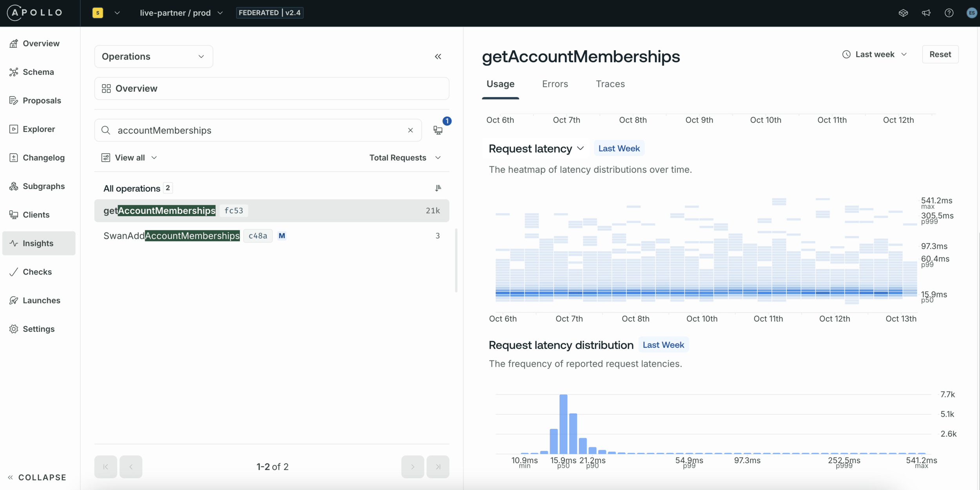Expand the Operations dropdown

pyautogui.click(x=153, y=57)
